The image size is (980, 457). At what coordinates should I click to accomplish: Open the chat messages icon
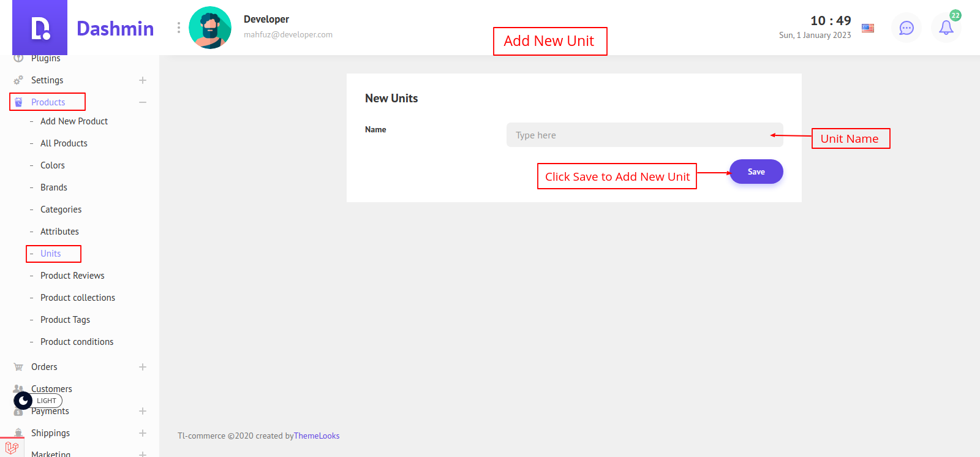pyautogui.click(x=906, y=28)
